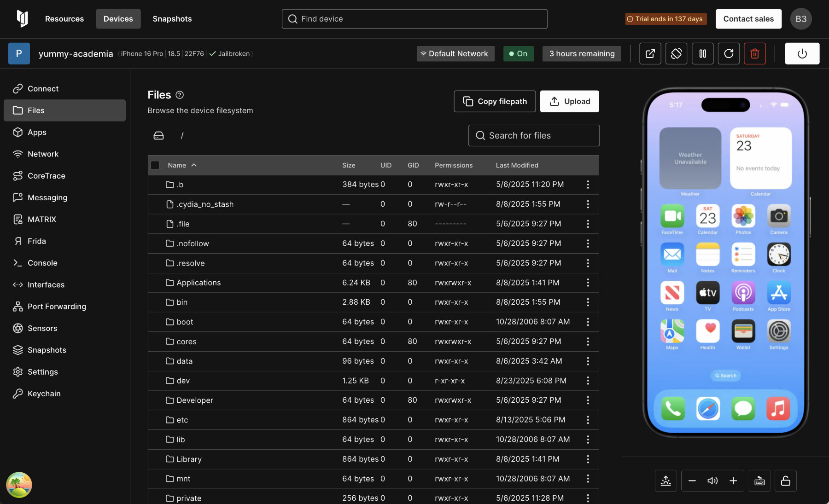
Task: Increase volume with the plus button
Action: click(x=733, y=481)
